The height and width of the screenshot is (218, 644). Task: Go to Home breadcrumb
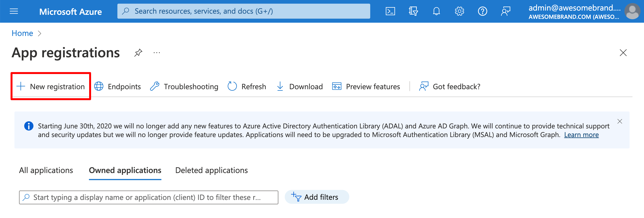tap(22, 33)
